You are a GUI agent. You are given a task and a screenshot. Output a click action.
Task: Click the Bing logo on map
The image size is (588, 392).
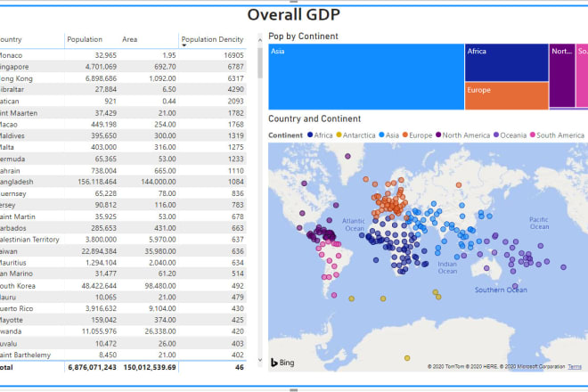pos(282,363)
